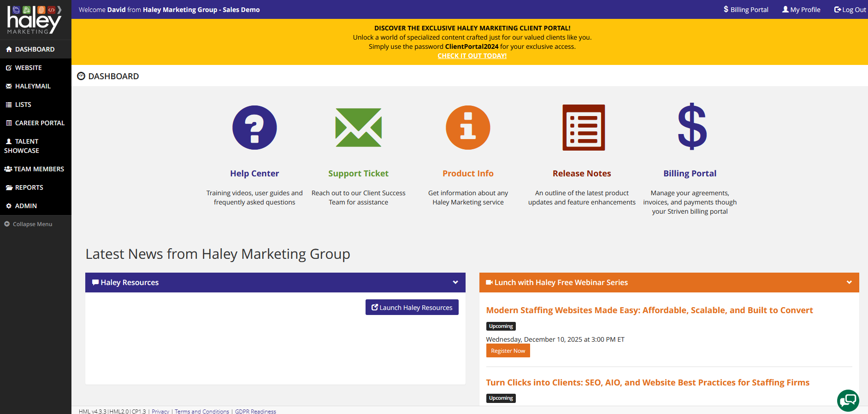Open the GDPR Readiness footer link
The image size is (868, 414).
coord(255,411)
